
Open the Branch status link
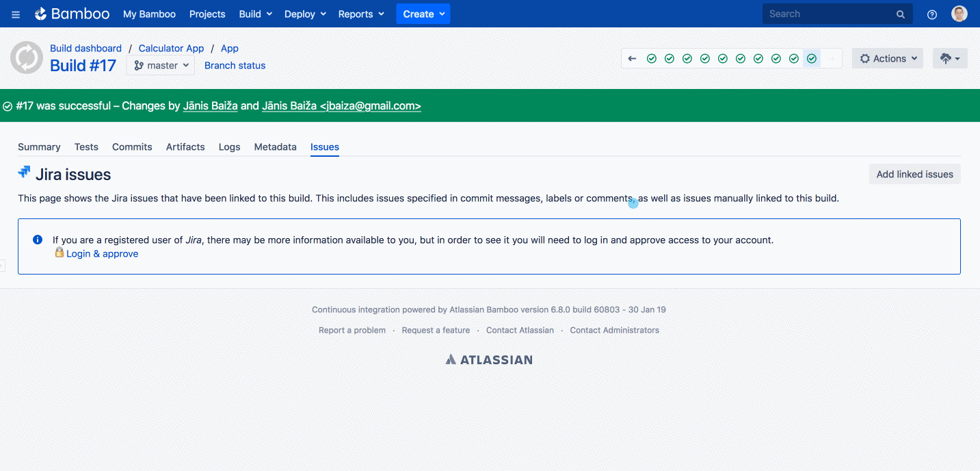235,66
